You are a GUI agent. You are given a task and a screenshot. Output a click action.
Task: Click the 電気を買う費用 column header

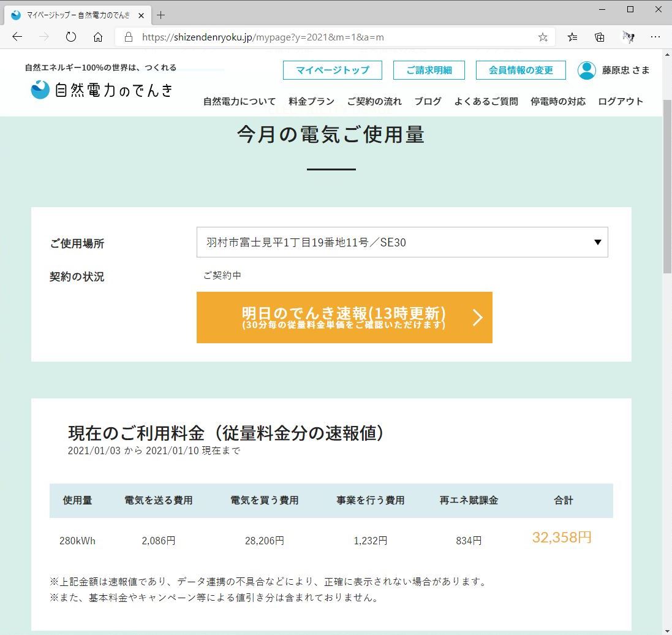(265, 500)
